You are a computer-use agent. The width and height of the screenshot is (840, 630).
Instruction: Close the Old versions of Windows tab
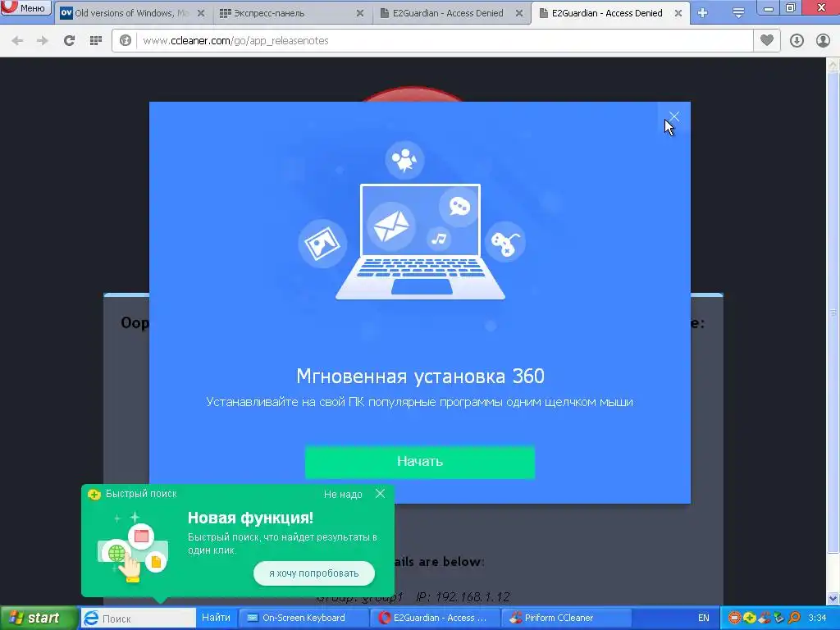(x=200, y=13)
